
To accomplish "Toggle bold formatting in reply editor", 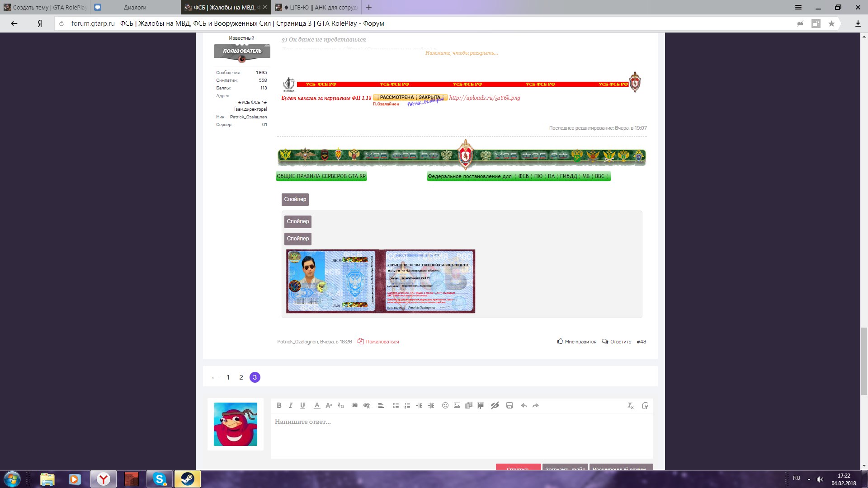I will pyautogui.click(x=279, y=405).
